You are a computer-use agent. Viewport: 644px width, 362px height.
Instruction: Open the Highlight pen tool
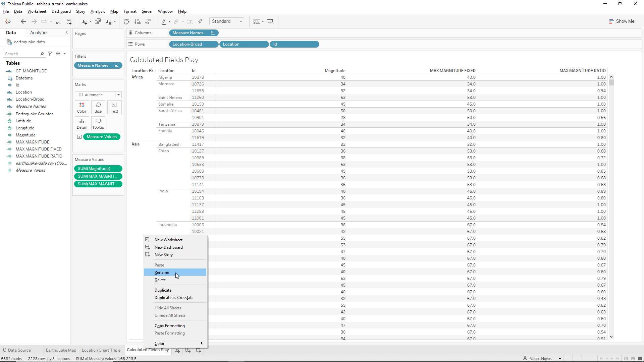(x=164, y=21)
